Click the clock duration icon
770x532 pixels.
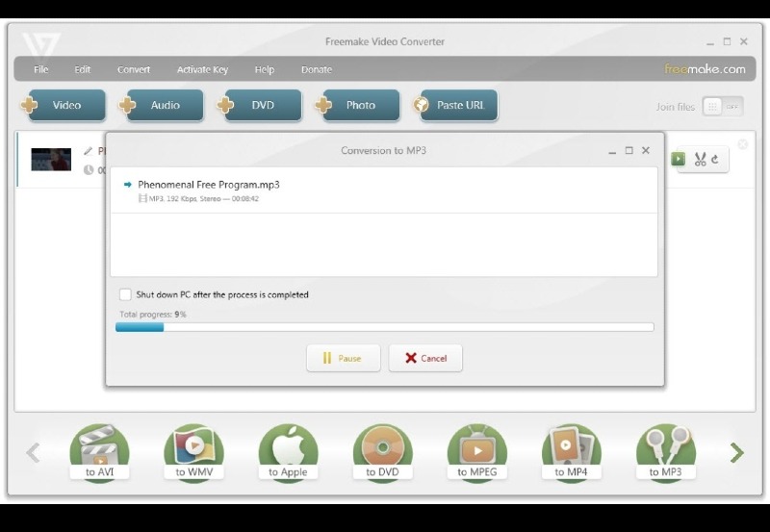click(x=89, y=170)
